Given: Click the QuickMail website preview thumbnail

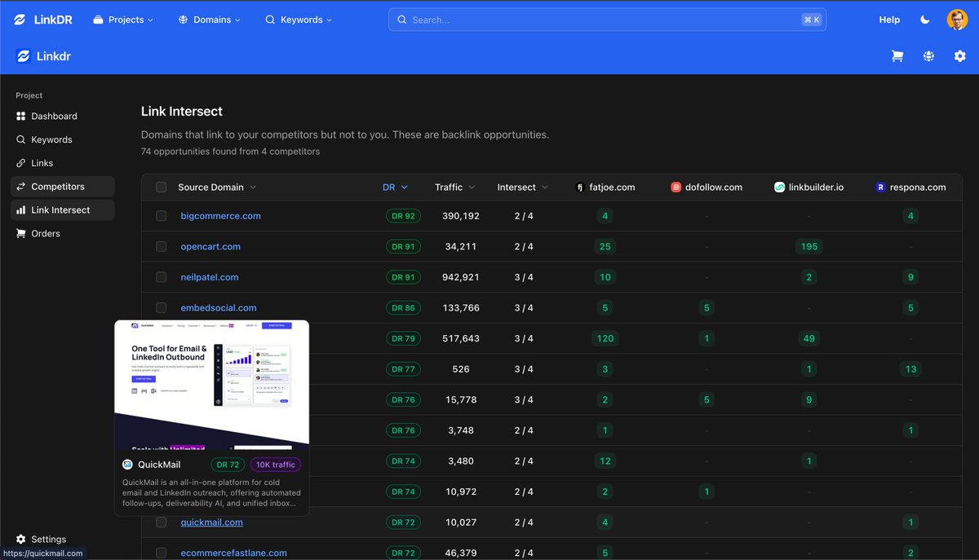Looking at the screenshot, I should tap(211, 385).
